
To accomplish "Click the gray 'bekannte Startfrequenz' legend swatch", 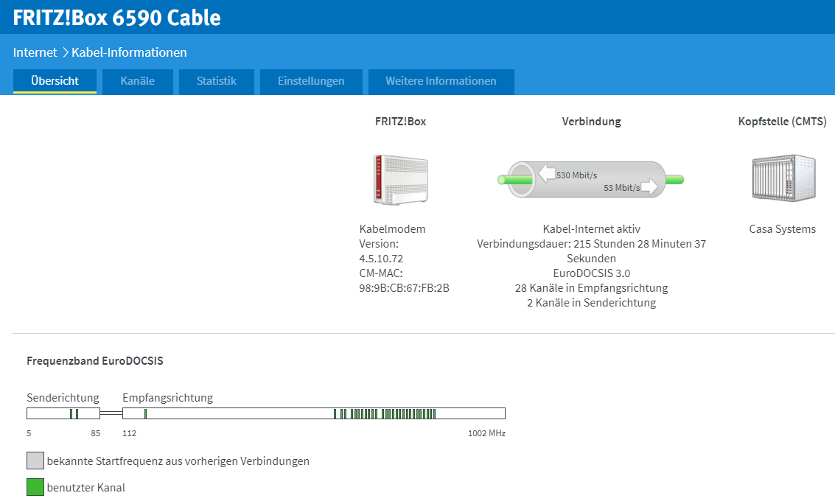I will click(35, 461).
